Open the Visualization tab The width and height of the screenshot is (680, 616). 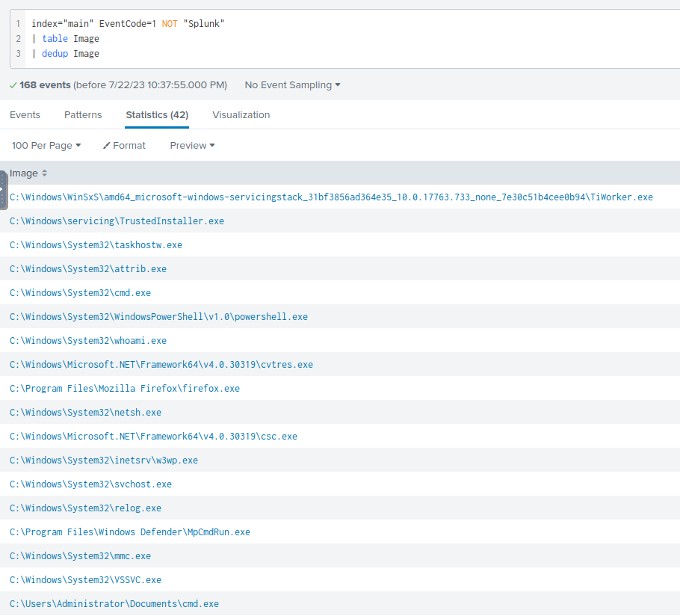click(241, 115)
